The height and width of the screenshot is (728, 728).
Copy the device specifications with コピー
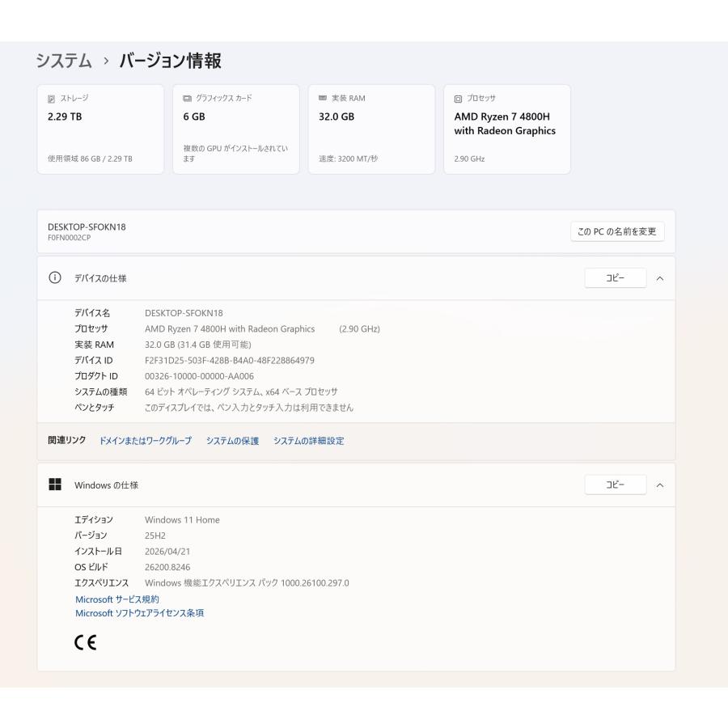(616, 278)
